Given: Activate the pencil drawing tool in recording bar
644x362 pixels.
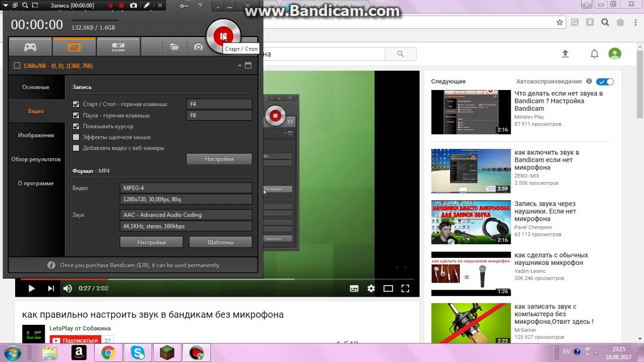Looking at the screenshot, I should pos(146,6).
